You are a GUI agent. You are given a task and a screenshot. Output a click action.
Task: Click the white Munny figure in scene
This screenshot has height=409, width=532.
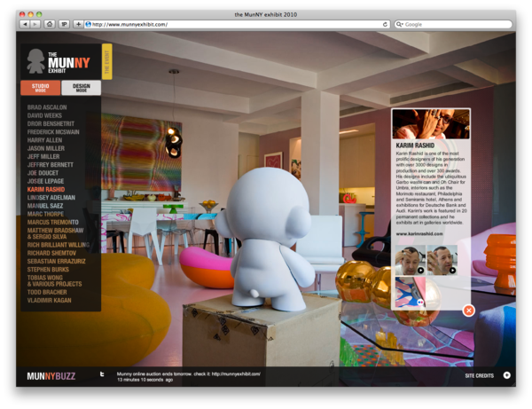click(268, 238)
